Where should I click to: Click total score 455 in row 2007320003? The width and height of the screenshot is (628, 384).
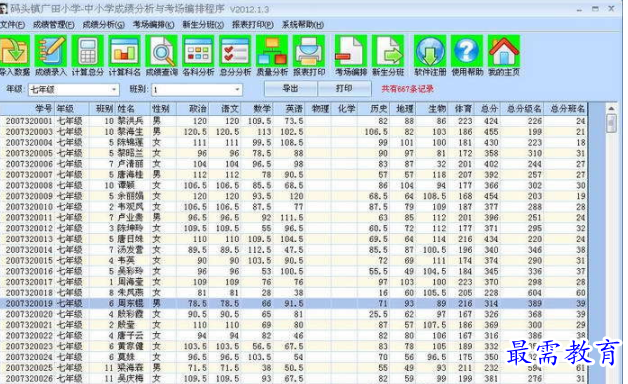click(491, 132)
